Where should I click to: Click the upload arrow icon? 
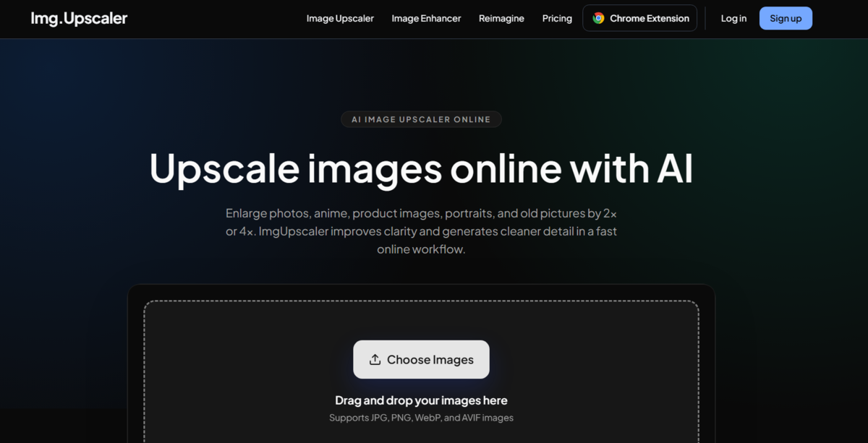375,360
